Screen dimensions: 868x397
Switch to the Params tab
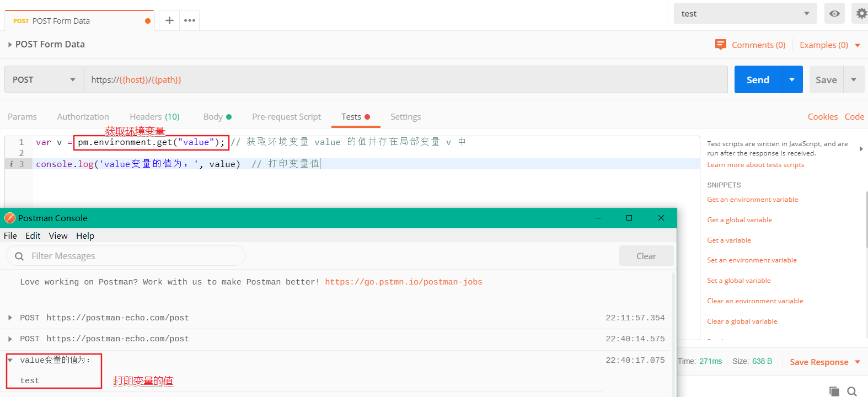[x=22, y=117]
